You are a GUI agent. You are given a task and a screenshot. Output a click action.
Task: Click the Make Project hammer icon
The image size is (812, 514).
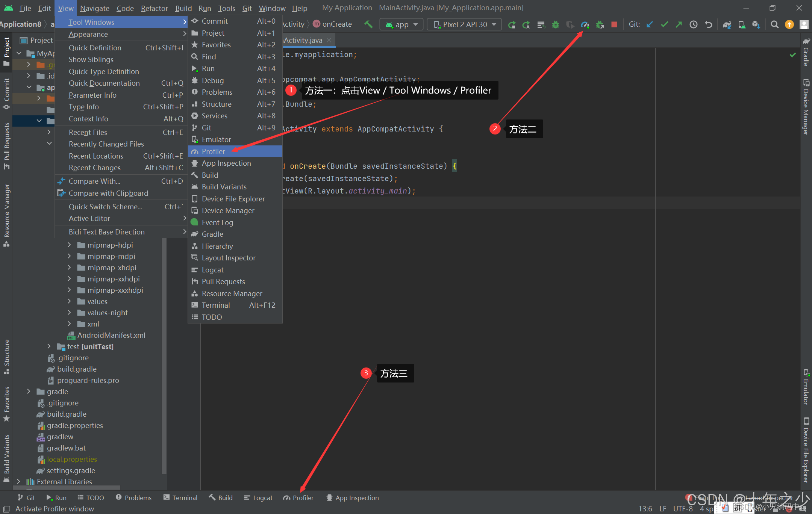[368, 24]
